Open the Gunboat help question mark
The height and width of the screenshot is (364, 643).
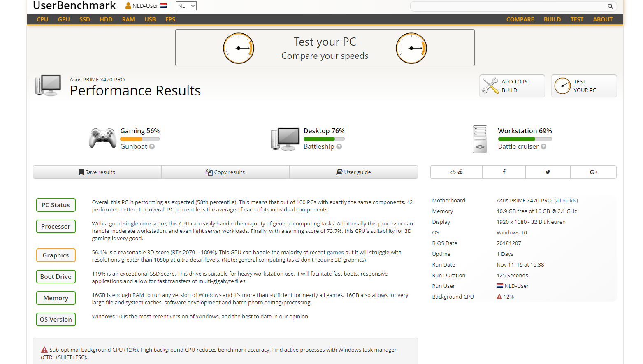(x=152, y=147)
